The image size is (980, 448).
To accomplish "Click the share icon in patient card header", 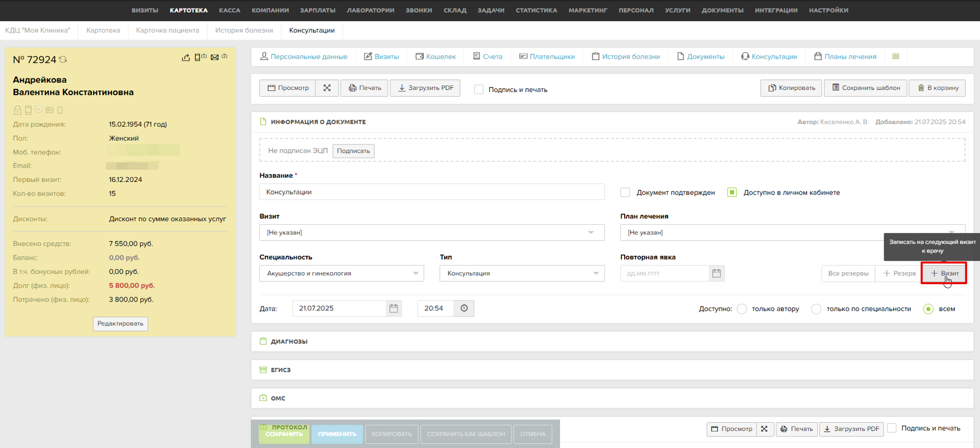I will tap(186, 57).
